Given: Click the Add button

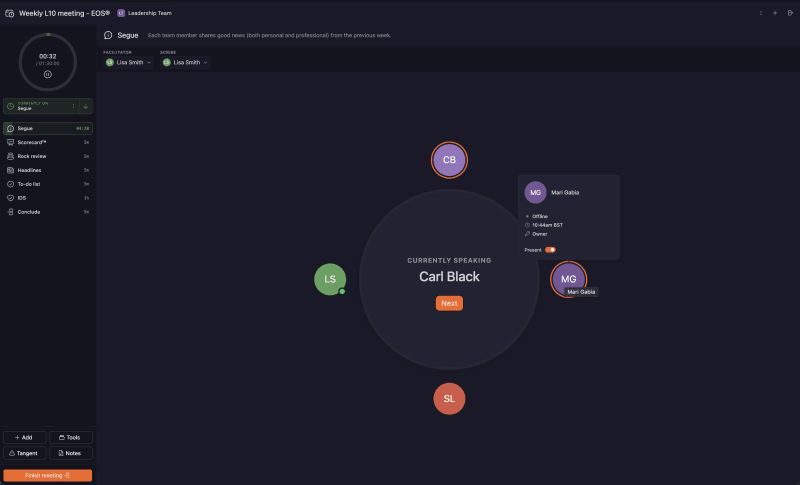Looking at the screenshot, I should [x=24, y=437].
